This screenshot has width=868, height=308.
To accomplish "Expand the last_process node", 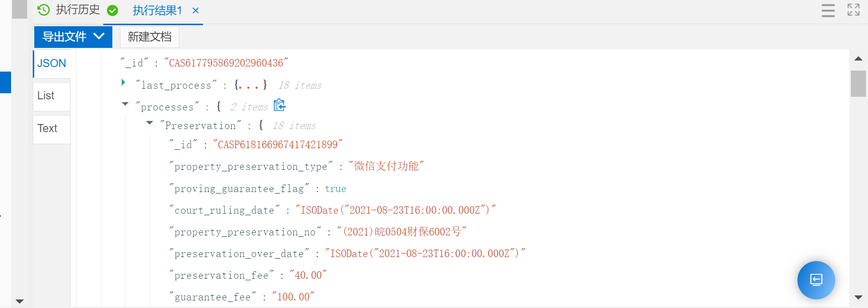I will click(123, 82).
